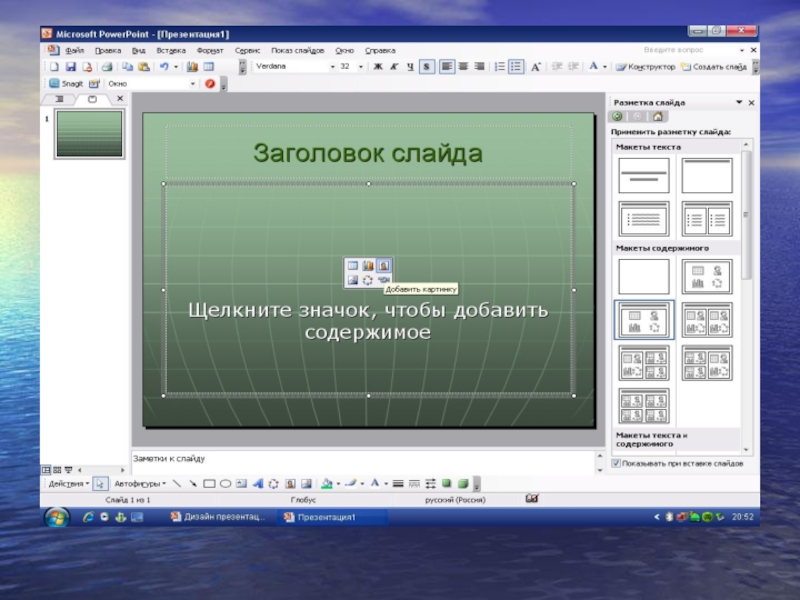Open the Показ слайдов menu
Image resolution: width=800 pixels, height=600 pixels.
click(297, 51)
